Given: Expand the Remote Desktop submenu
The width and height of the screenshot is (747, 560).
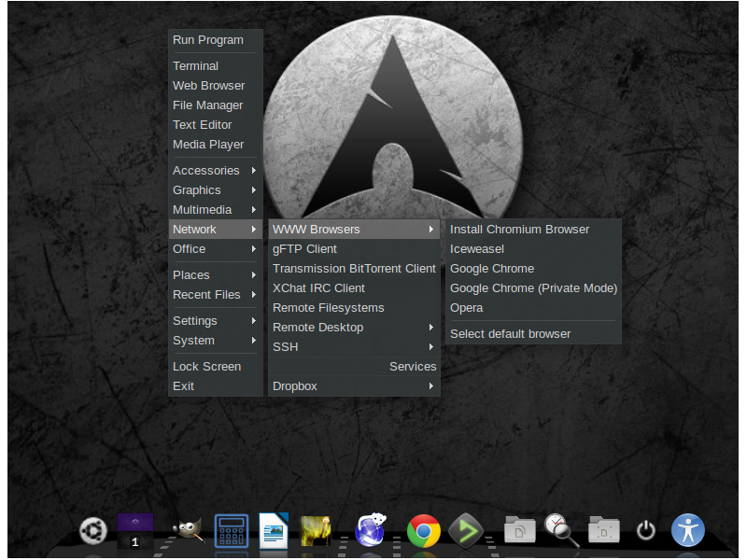Looking at the screenshot, I should click(354, 328).
